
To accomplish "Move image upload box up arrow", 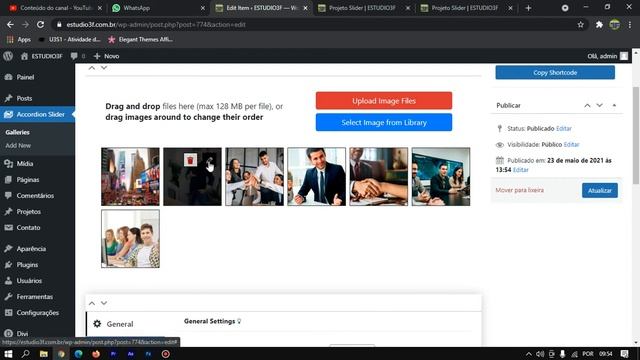I will 92,68.
